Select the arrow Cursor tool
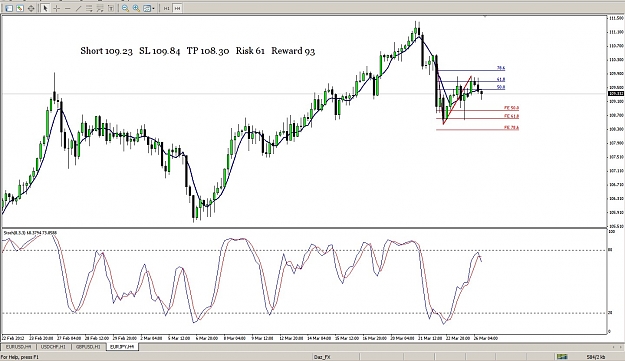The image size is (625, 361). pyautogui.click(x=45, y=8)
